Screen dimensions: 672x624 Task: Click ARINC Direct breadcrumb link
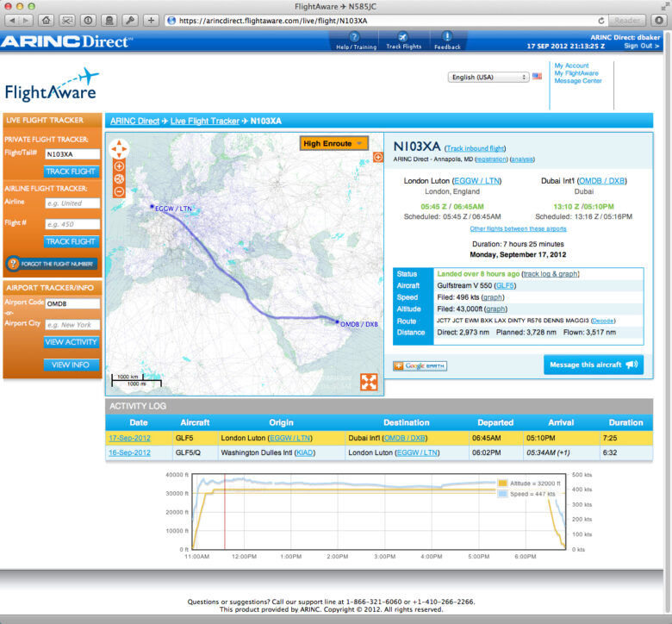[134, 121]
